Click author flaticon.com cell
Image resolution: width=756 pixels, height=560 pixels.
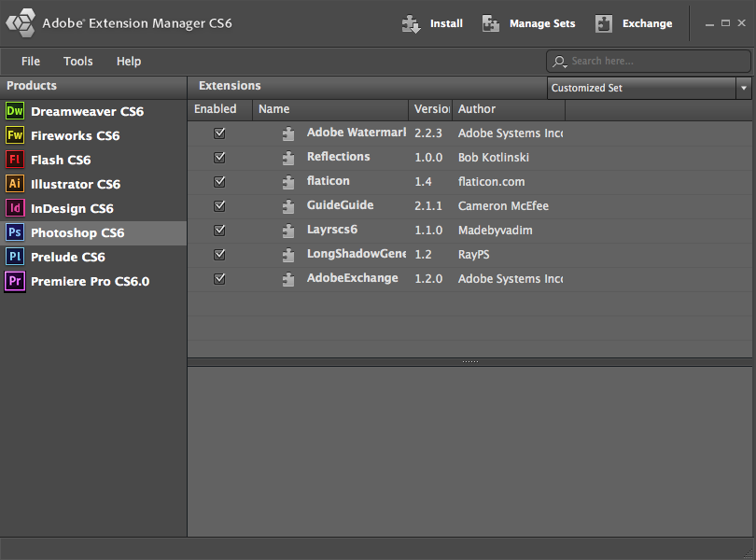pyautogui.click(x=491, y=182)
